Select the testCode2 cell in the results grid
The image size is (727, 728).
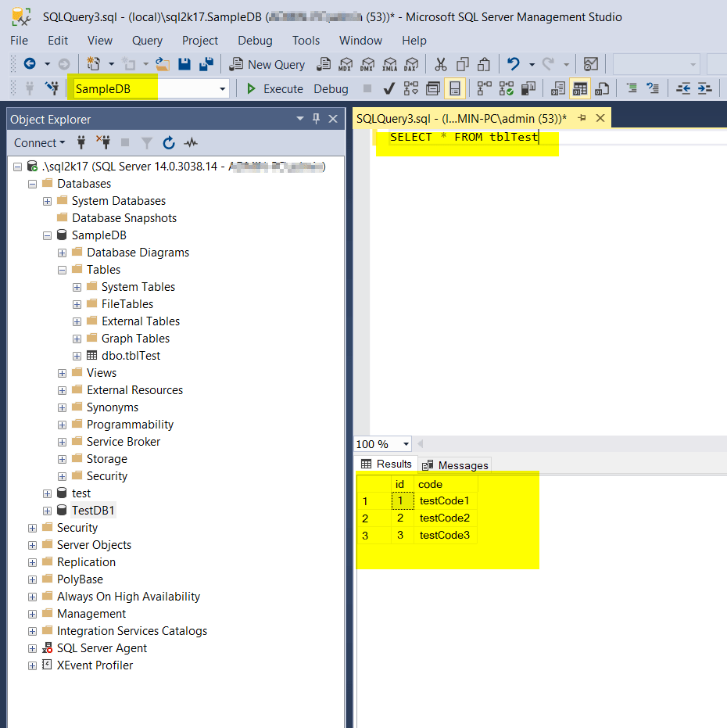coord(444,518)
